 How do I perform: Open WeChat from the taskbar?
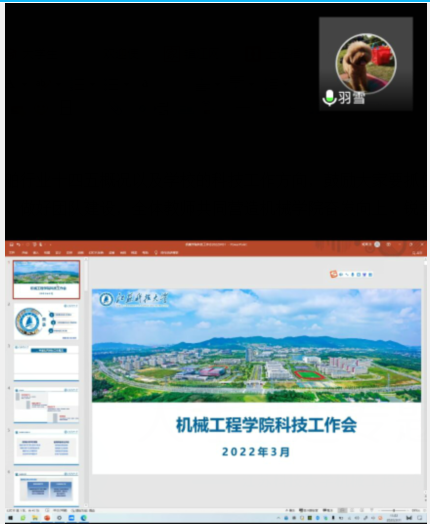[x=23, y=518]
